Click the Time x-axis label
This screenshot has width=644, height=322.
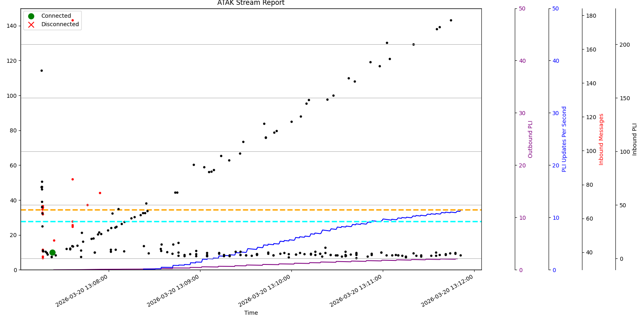(251, 313)
